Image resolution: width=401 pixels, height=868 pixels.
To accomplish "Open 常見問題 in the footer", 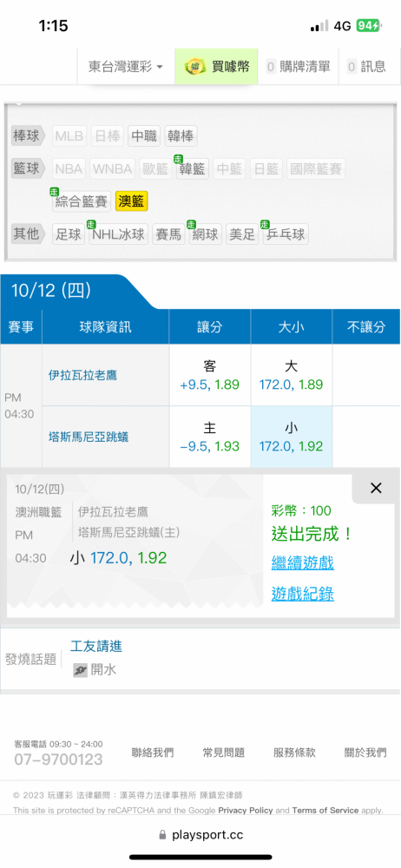I will [223, 753].
